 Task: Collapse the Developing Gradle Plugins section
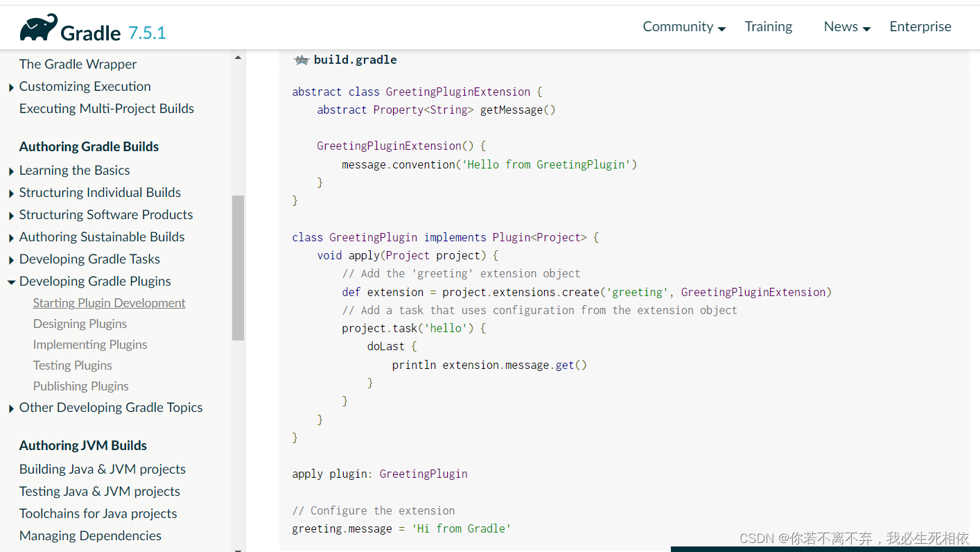pyautogui.click(x=10, y=282)
